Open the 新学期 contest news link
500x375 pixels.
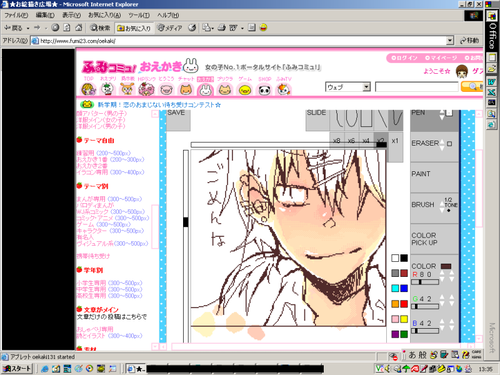tap(159, 105)
